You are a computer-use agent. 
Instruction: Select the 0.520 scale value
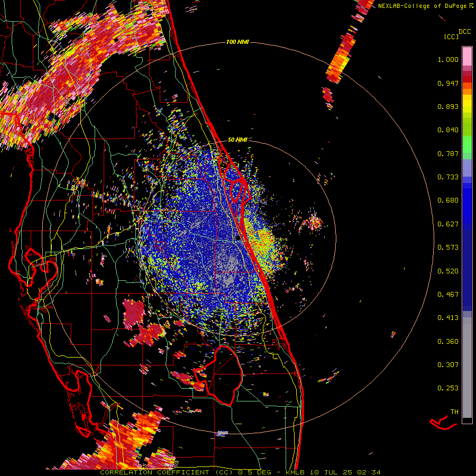coord(448,271)
